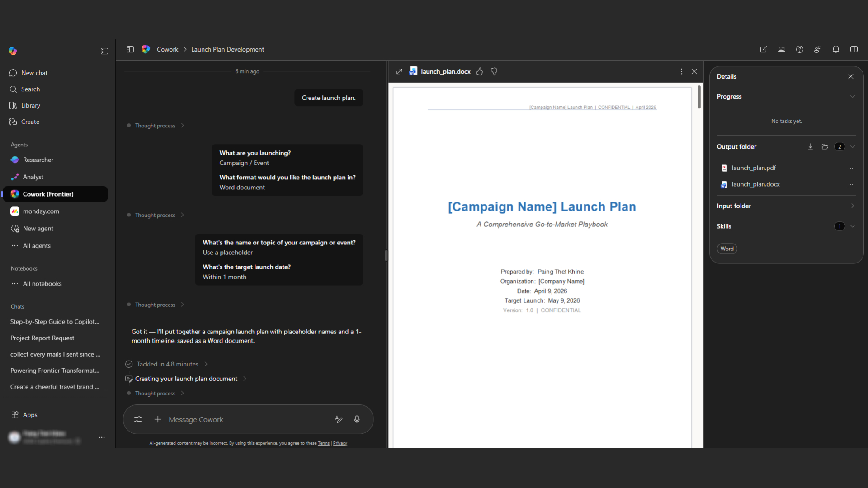Open the Privacy link below the message box
Screen dimensions: 868x488
pos(340,443)
